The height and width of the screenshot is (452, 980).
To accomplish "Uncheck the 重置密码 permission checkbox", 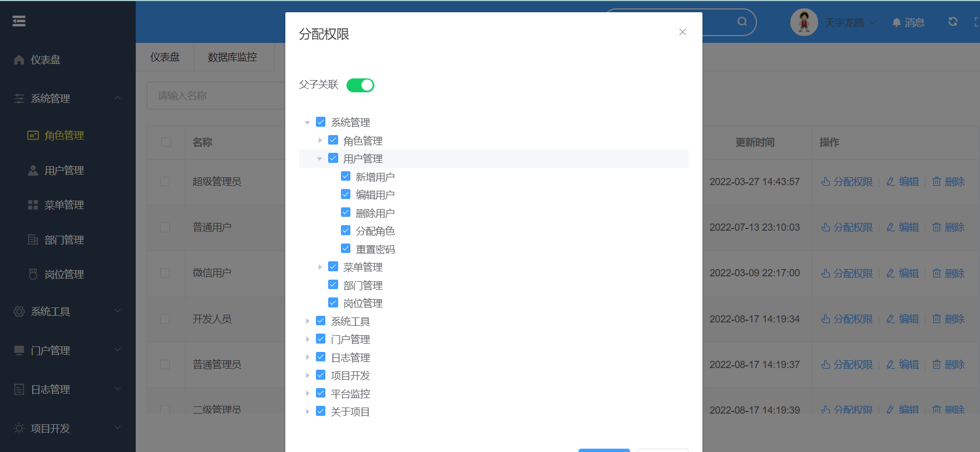I will (x=346, y=249).
